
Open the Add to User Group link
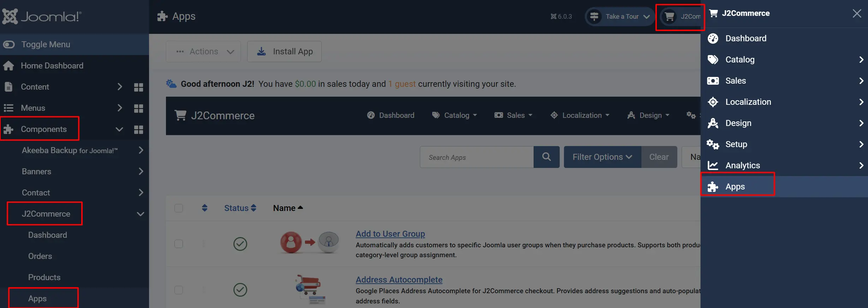pos(390,234)
